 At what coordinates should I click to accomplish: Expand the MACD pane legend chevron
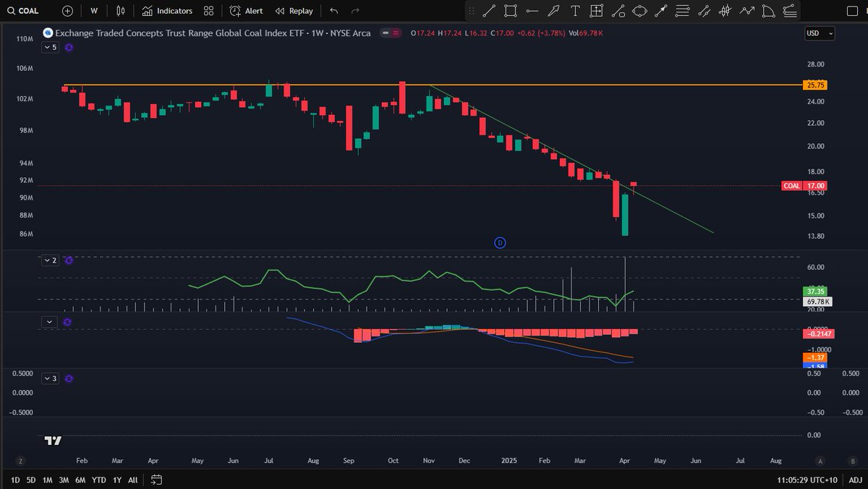tap(50, 322)
